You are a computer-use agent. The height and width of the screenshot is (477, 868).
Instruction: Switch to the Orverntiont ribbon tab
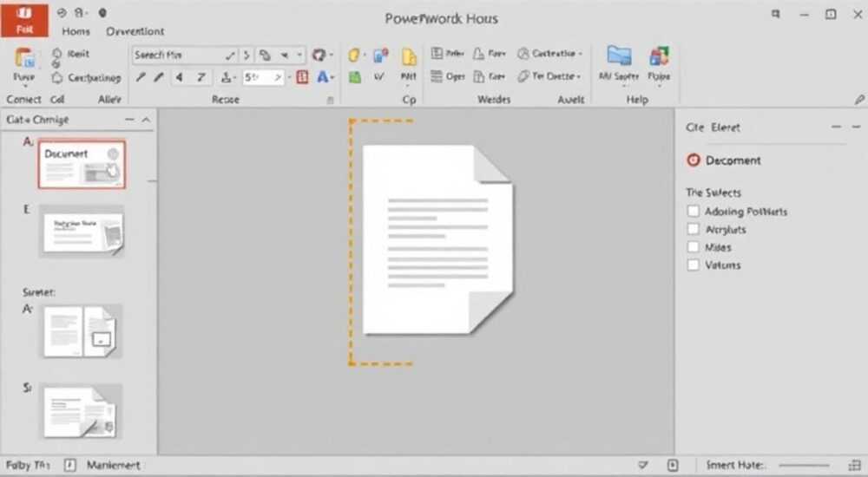tap(135, 31)
